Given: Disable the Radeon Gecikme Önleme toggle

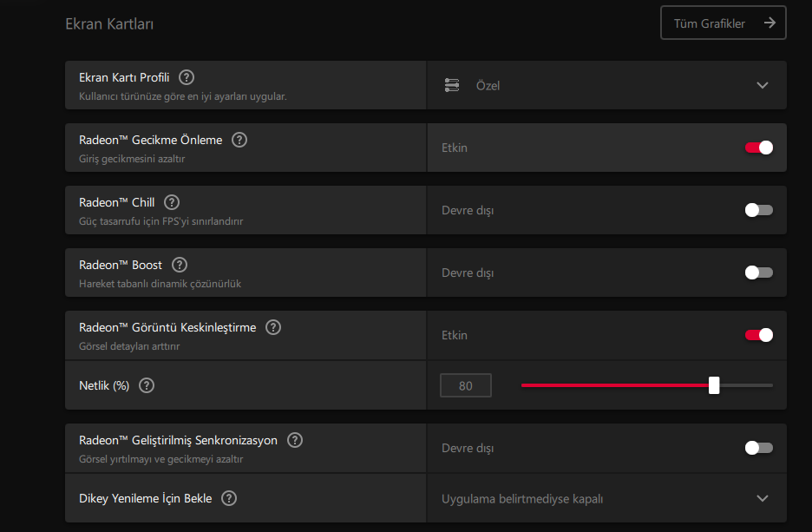Looking at the screenshot, I should 758,148.
